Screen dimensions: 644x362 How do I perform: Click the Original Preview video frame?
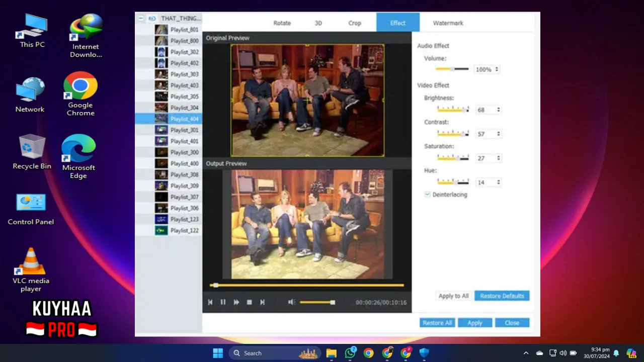(x=307, y=100)
